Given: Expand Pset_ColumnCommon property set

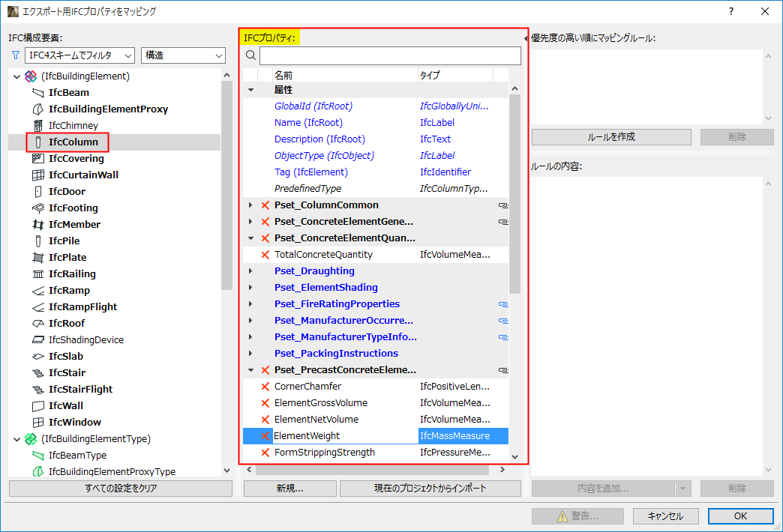Looking at the screenshot, I should coord(251,205).
